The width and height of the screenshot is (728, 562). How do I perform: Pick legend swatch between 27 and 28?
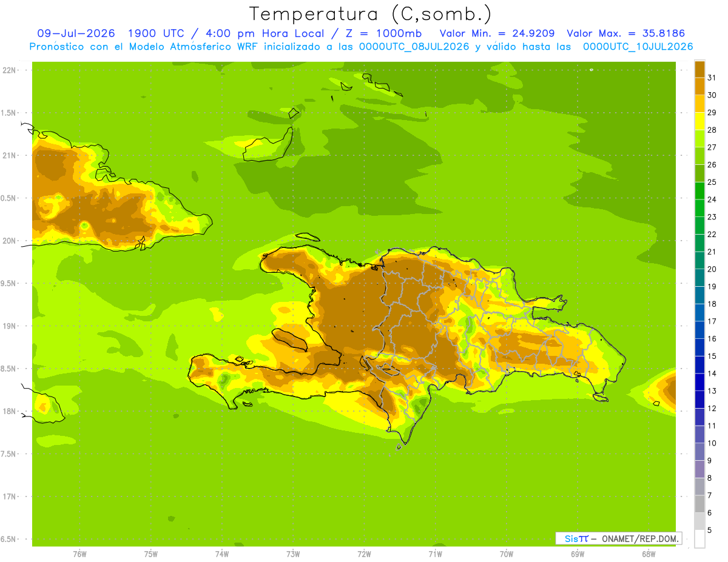tap(699, 139)
